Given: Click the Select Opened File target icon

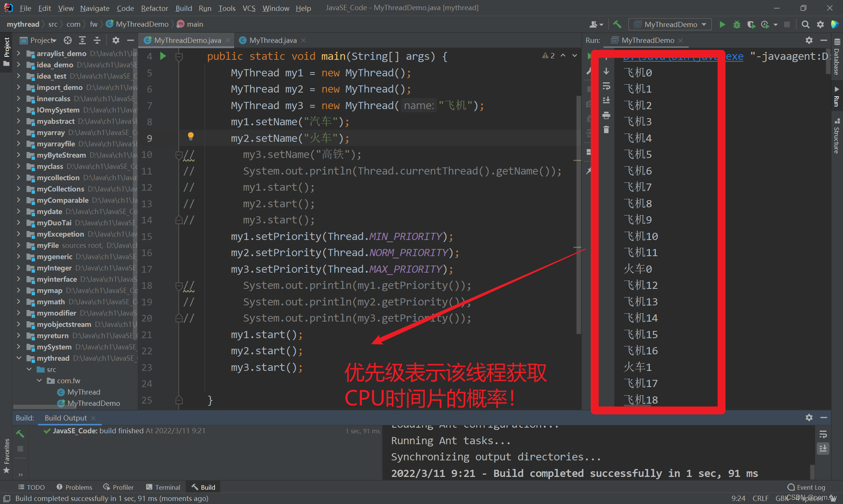Looking at the screenshot, I should [x=68, y=40].
